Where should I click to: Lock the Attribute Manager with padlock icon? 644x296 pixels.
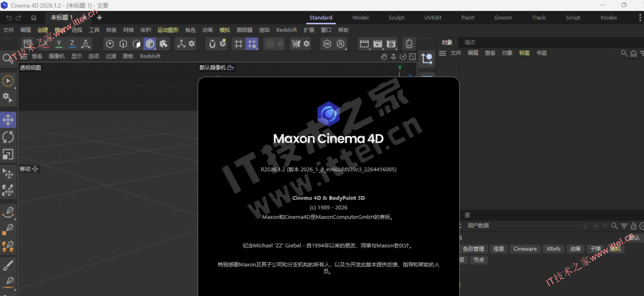[633, 226]
